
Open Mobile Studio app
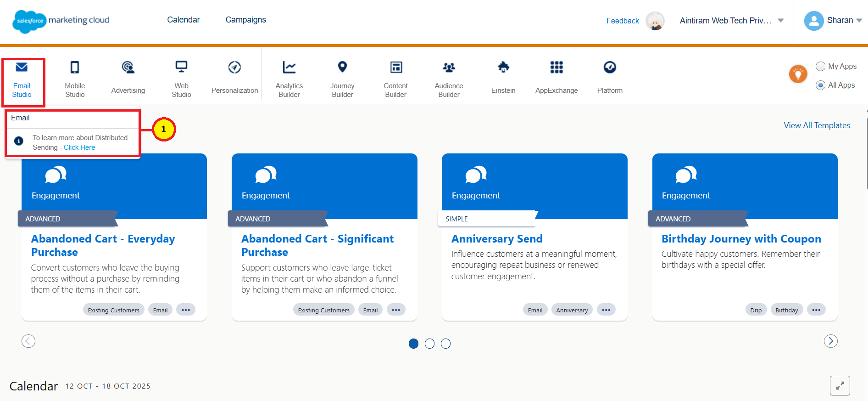[75, 78]
